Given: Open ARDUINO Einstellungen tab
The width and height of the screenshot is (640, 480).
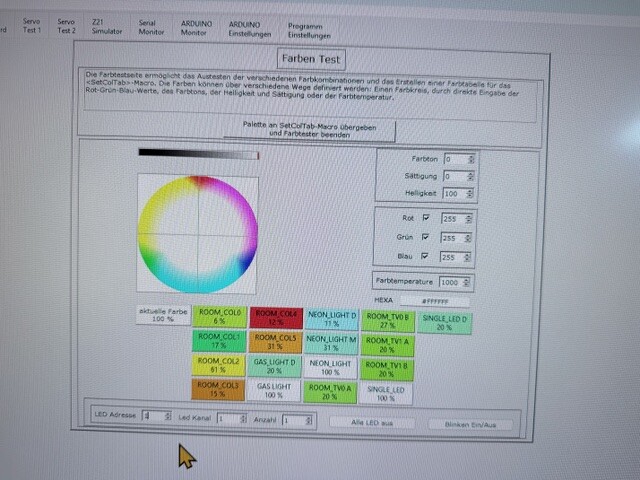Looking at the screenshot, I should 249,28.
